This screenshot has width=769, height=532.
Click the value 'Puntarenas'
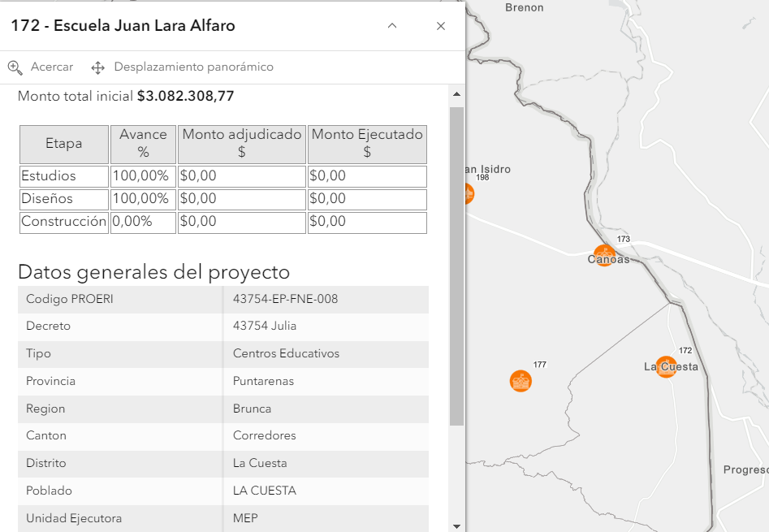(263, 381)
